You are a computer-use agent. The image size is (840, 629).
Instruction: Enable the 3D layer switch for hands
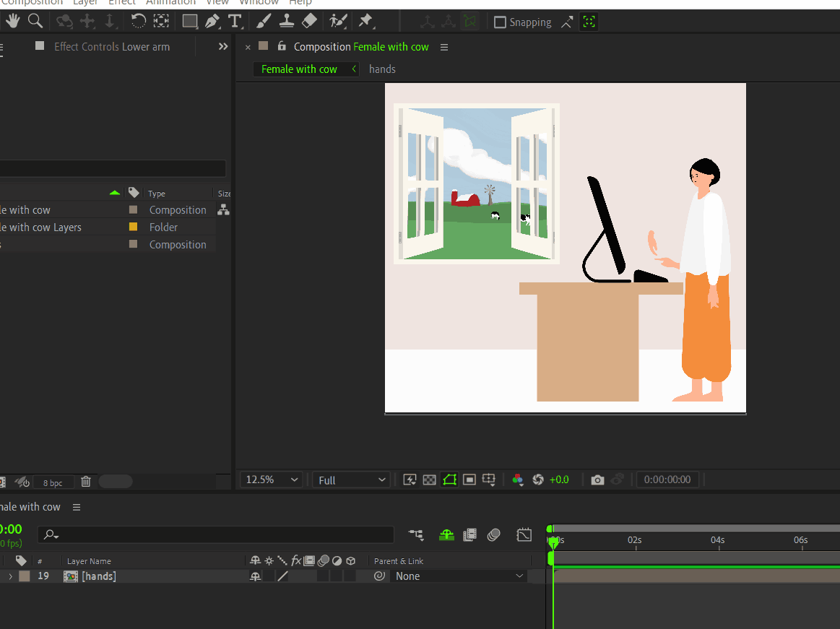click(350, 576)
